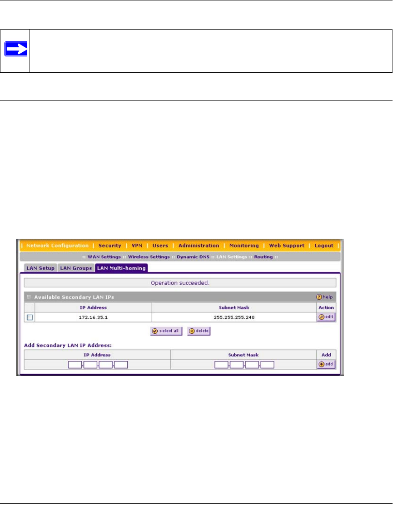Click Logout in the top menu
This screenshot has width=393, height=532.
324,246
